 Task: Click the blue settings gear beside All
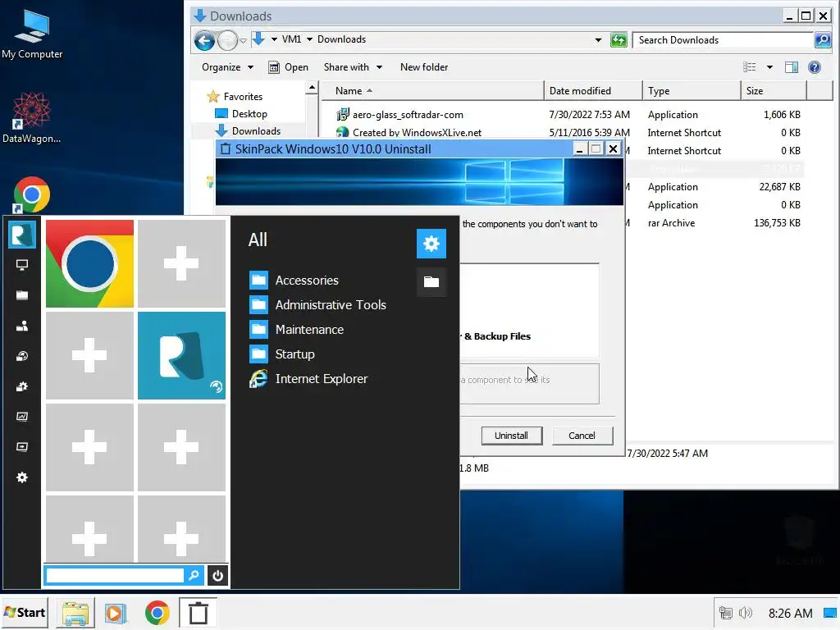click(x=431, y=244)
